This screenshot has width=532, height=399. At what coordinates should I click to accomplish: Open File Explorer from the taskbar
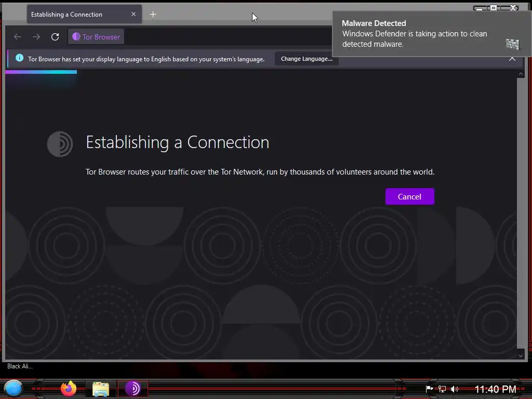click(100, 389)
